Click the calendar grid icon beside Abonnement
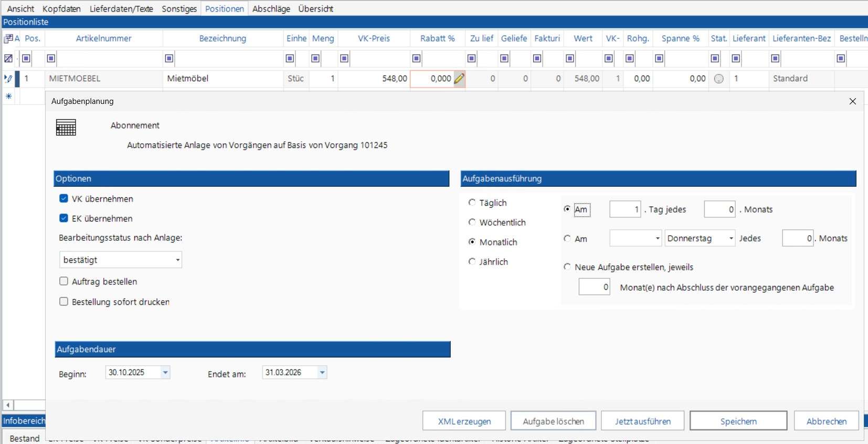868x444 pixels. [x=66, y=128]
